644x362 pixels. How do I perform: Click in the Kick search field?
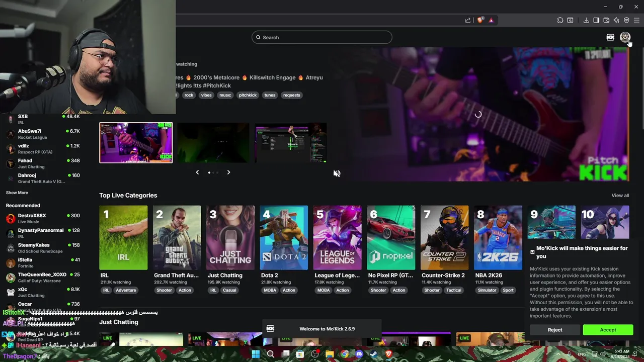(x=322, y=37)
